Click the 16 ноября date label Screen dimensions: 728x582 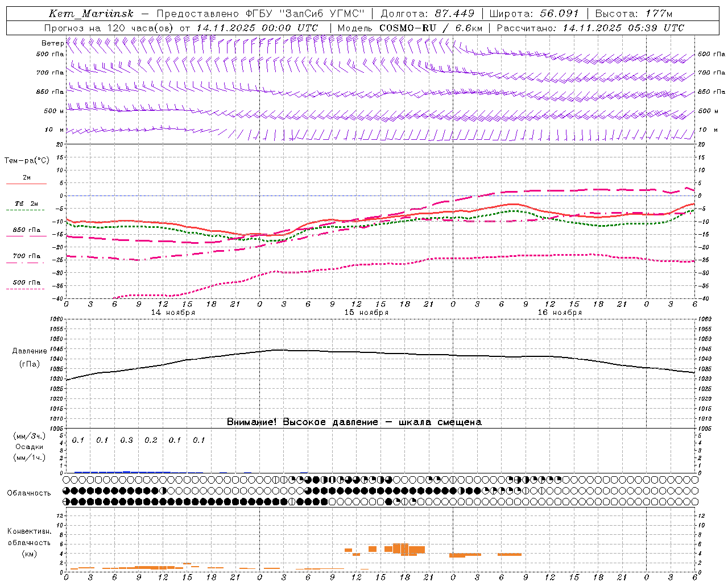pyautogui.click(x=560, y=313)
